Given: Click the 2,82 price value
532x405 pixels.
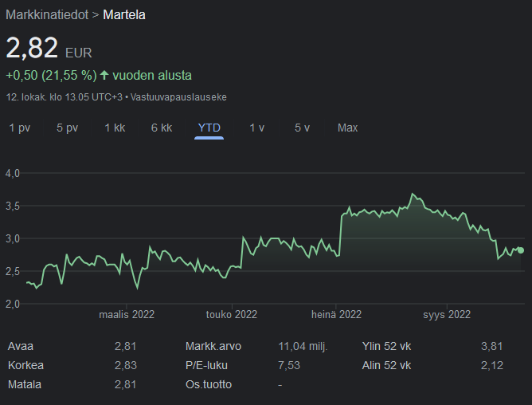Looking at the screenshot, I should click(32, 48).
